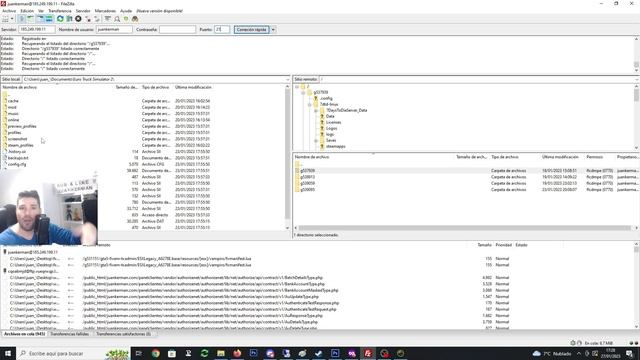640x360 pixels.
Task: Toggle message log display toolbar icon
Action: pyautogui.click(x=22, y=19)
